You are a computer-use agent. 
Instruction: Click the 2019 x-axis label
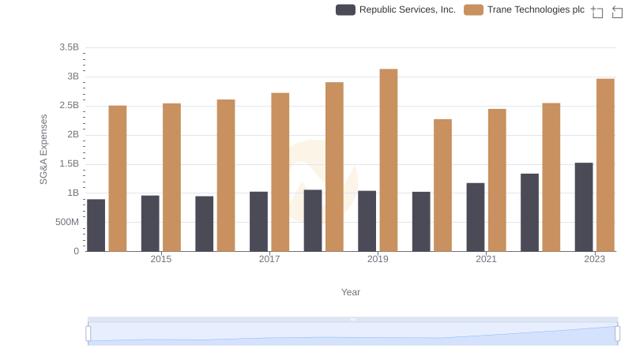(x=378, y=259)
